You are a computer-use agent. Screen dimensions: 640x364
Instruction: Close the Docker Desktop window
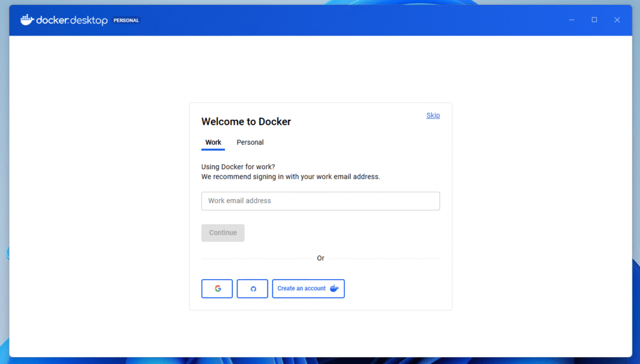617,20
